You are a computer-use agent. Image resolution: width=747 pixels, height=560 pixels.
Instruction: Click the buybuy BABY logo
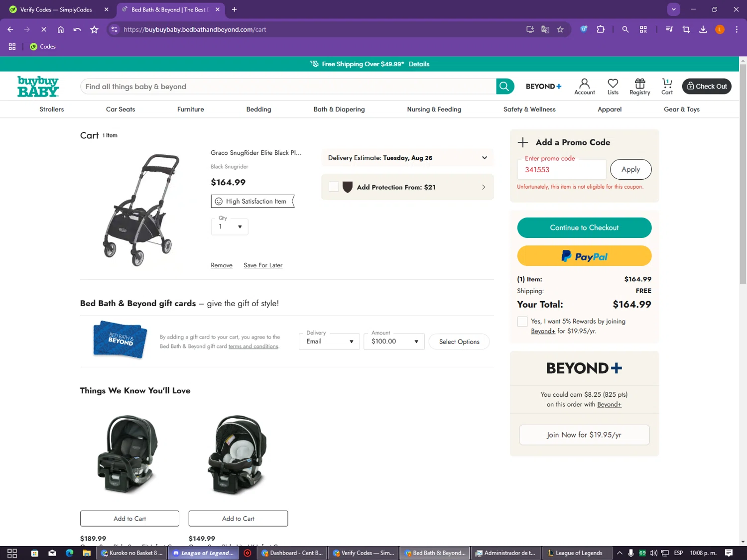coord(38,87)
